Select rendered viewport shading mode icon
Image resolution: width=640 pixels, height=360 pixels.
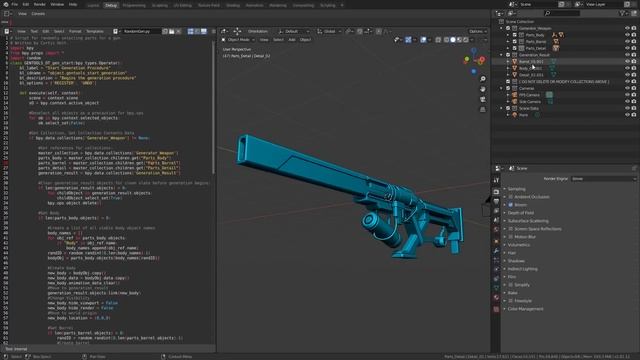(x=466, y=40)
